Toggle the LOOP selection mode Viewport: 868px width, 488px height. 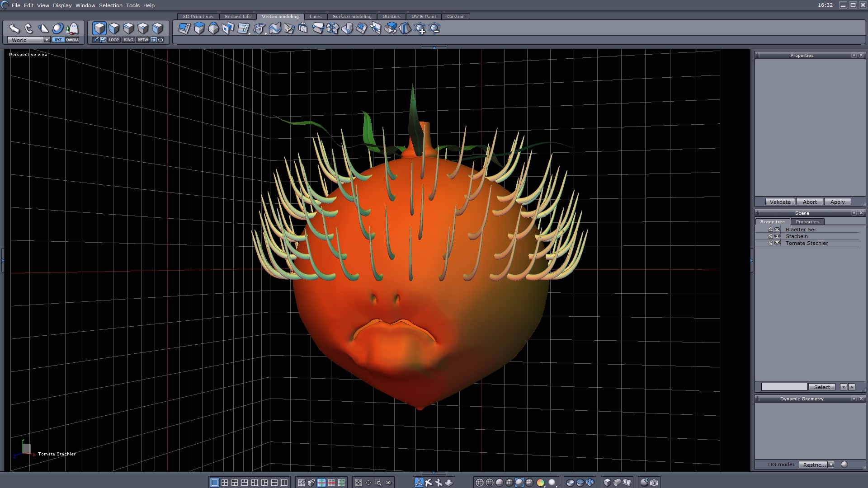click(113, 40)
